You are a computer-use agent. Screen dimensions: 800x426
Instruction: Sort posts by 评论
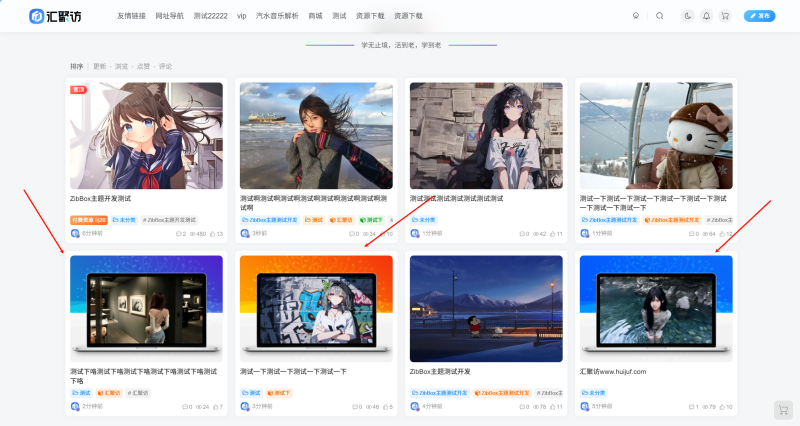click(x=165, y=66)
